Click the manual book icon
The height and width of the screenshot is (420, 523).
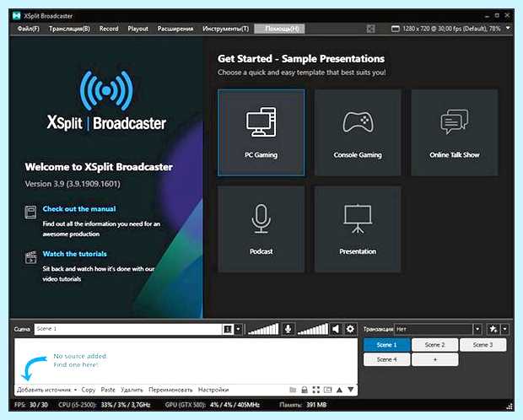30,213
